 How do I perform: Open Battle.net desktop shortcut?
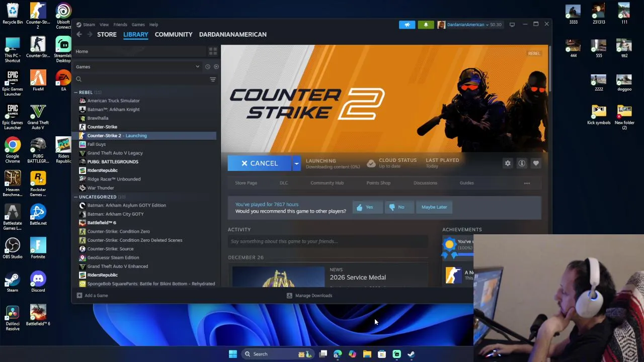(38, 214)
